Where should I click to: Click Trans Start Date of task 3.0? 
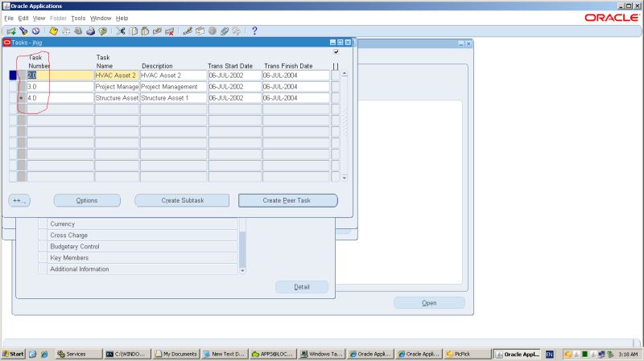point(234,87)
